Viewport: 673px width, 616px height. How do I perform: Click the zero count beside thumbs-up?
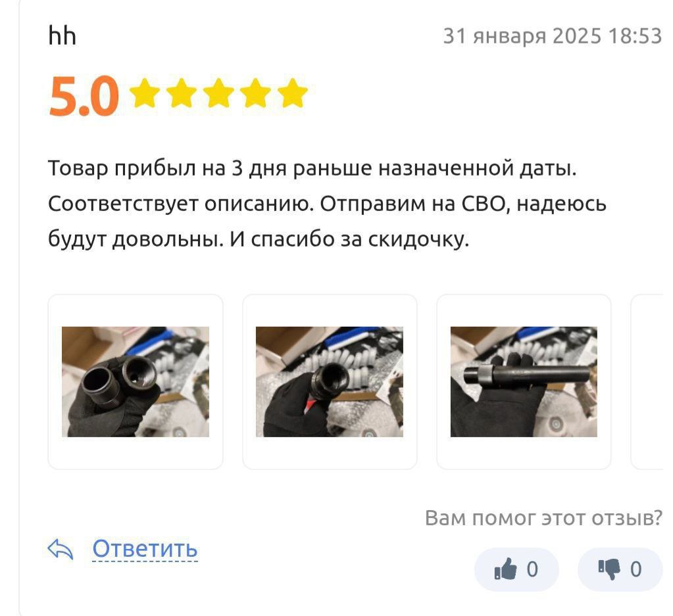(x=532, y=570)
